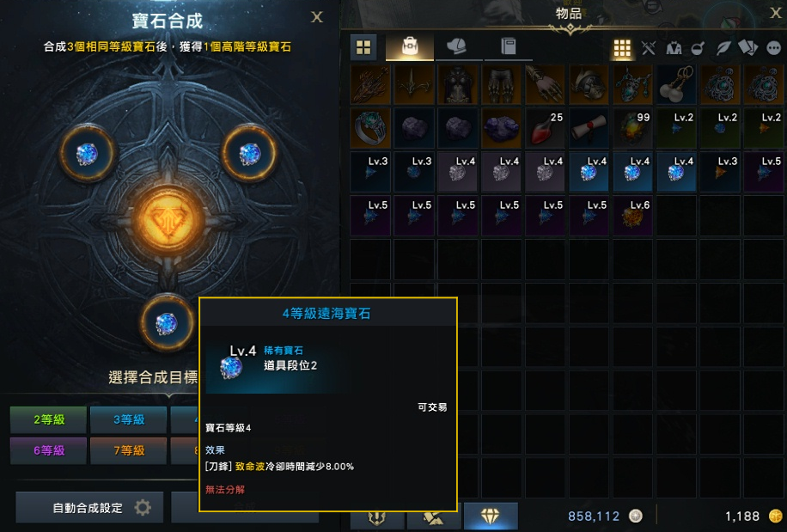This screenshot has width=787, height=532.
Task: Choose 3等級 as the fusion target
Action: point(129,419)
